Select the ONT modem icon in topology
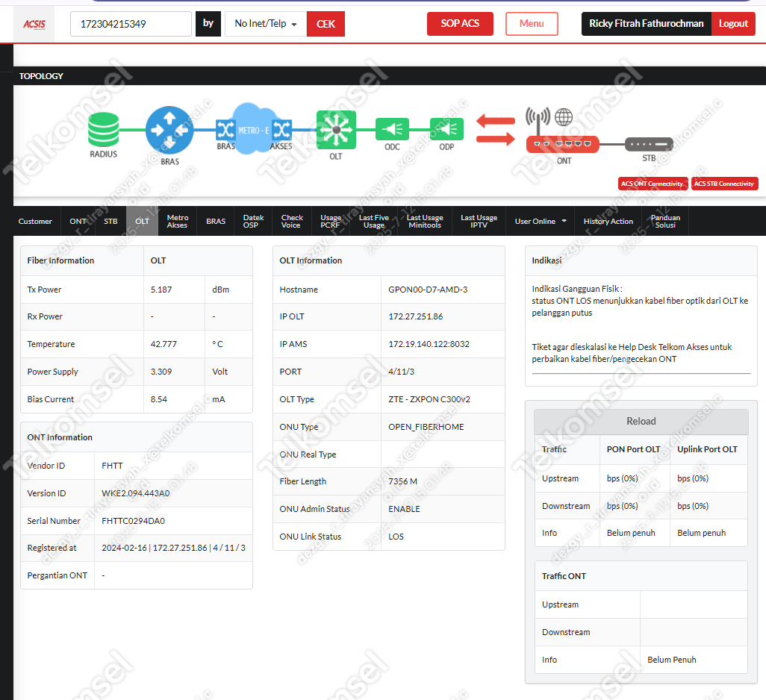 point(562,144)
